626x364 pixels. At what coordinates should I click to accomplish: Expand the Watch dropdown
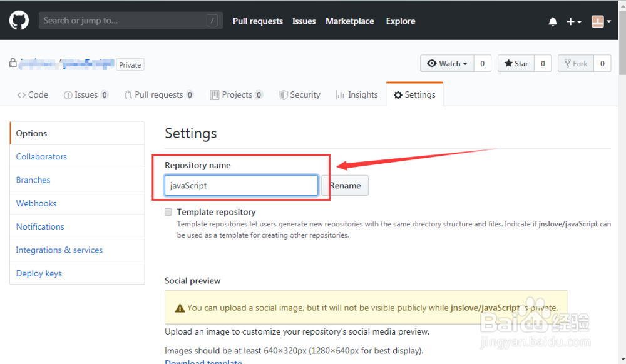click(x=447, y=64)
